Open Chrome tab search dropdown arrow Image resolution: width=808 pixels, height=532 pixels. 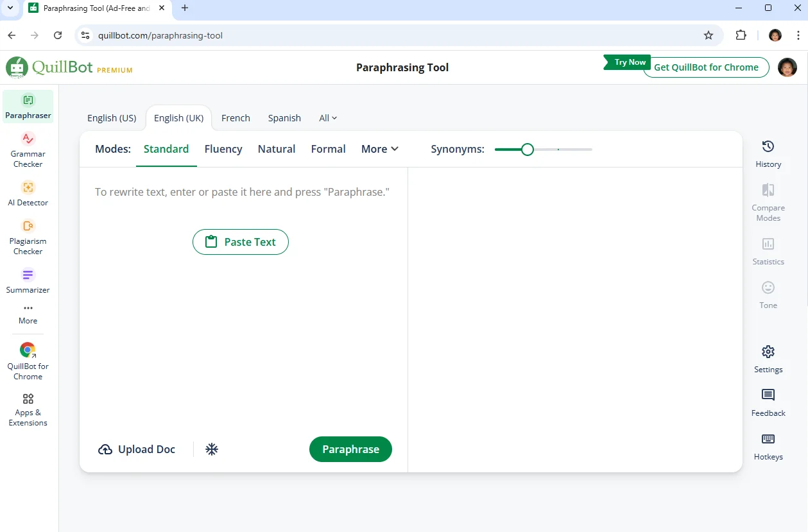[x=10, y=8]
